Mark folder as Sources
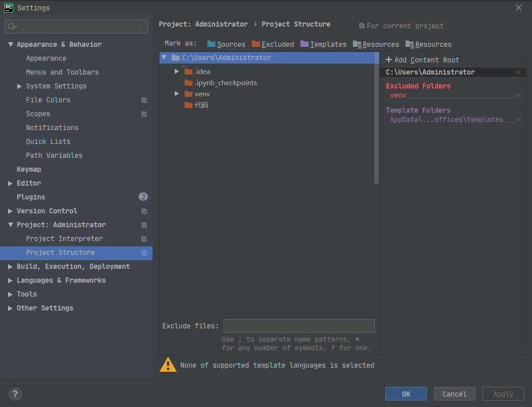 [226, 44]
